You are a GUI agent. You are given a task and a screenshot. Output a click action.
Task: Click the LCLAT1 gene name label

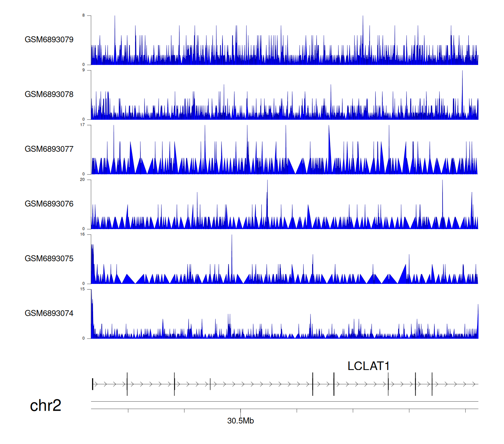point(368,366)
